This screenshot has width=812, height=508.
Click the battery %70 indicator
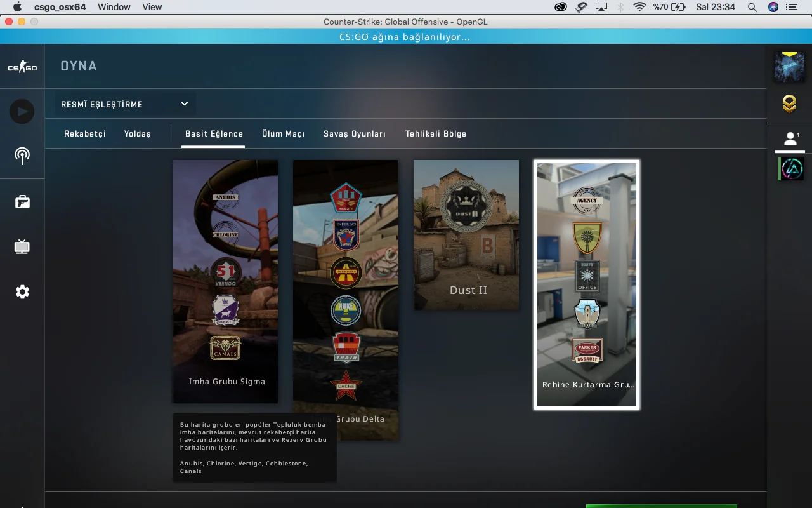point(669,7)
